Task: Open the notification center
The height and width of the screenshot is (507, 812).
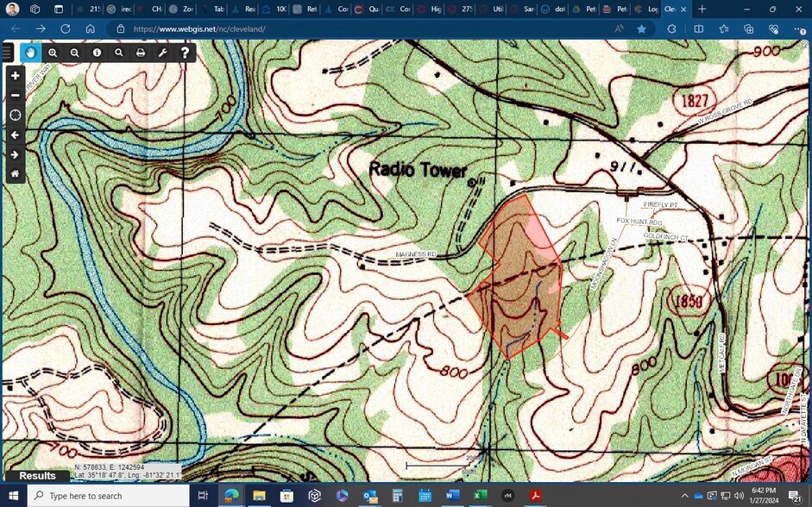Action: (x=796, y=496)
